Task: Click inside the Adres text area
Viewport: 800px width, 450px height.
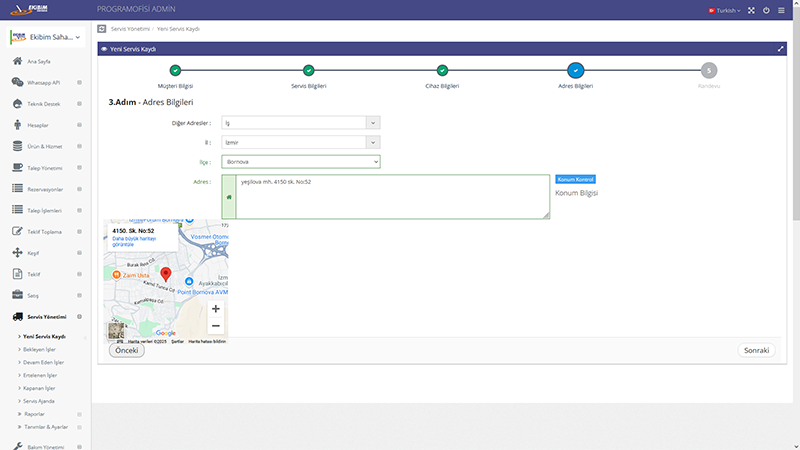Action: 392,198
